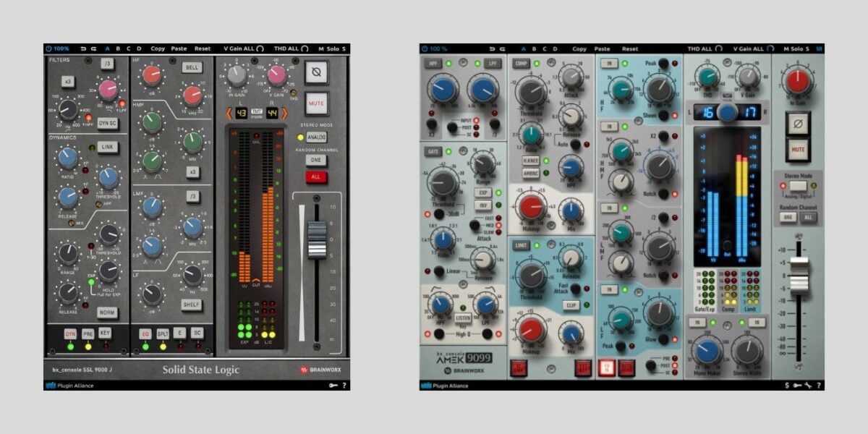This screenshot has height=434, width=868.
Task: Enable ANALOG stereo mode on the SSL
Action: [x=317, y=137]
